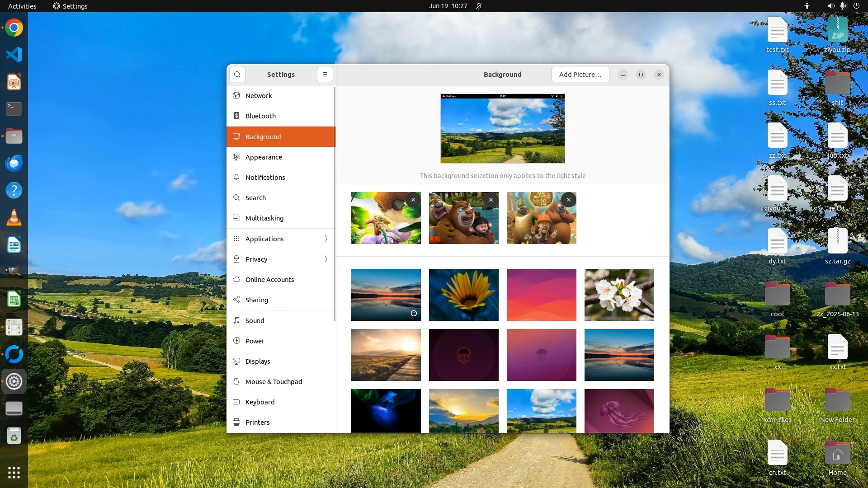Open the accessibility menu in top bar

(x=807, y=6)
